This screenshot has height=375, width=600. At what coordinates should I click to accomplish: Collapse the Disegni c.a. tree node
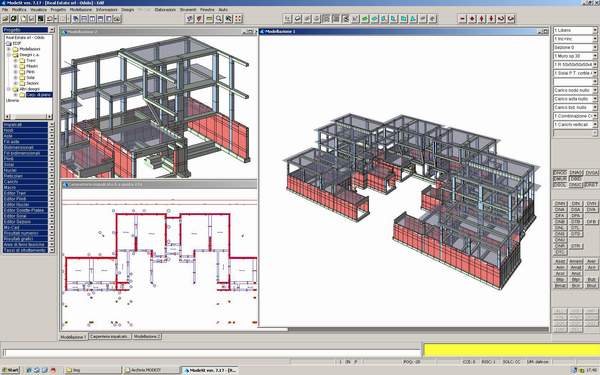pos(9,55)
